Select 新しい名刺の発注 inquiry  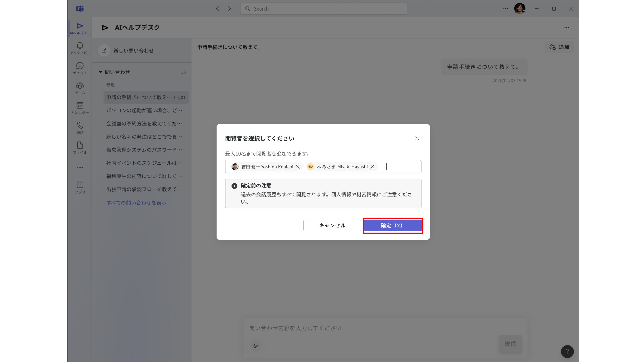click(x=146, y=137)
